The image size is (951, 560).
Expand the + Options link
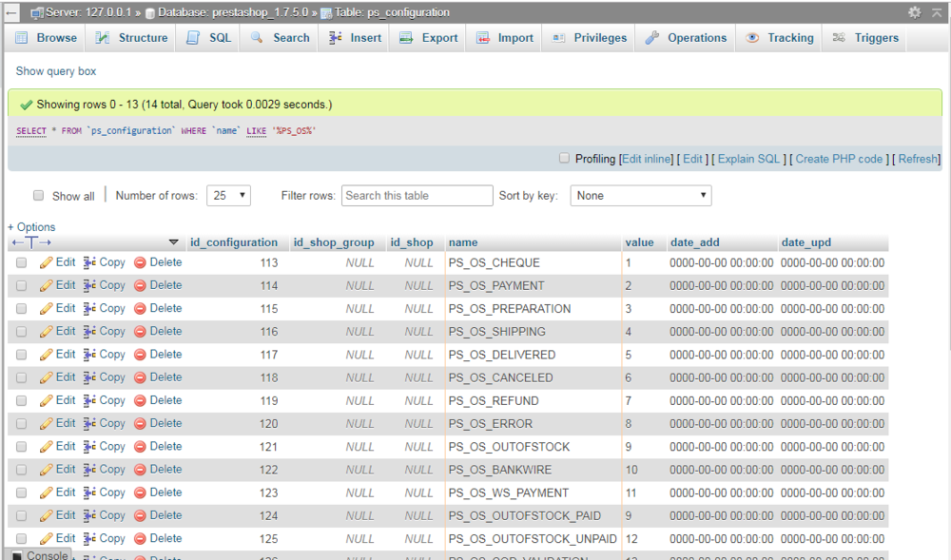[x=31, y=227]
